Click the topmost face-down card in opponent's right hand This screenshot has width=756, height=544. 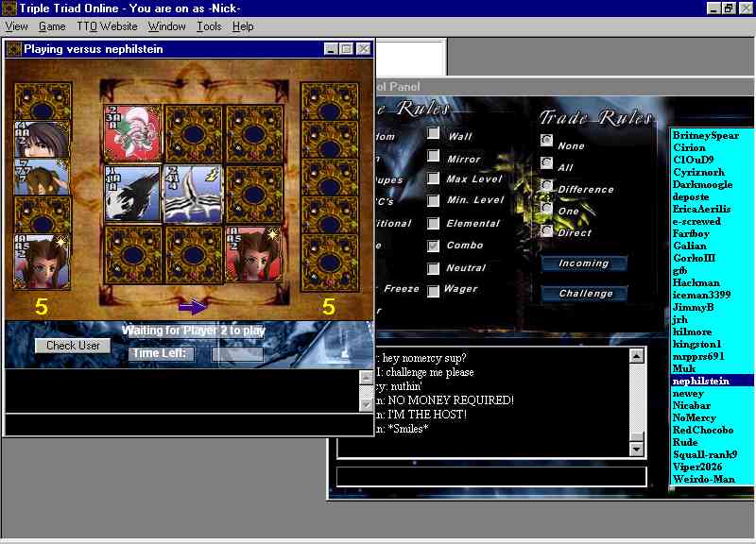click(330, 102)
